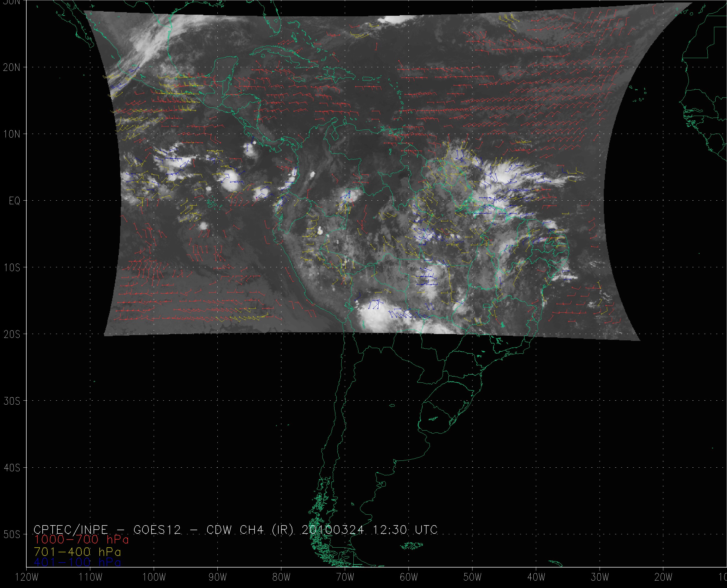Click the 10S latitude axis label
This screenshot has width=727, height=588.
click(x=12, y=268)
